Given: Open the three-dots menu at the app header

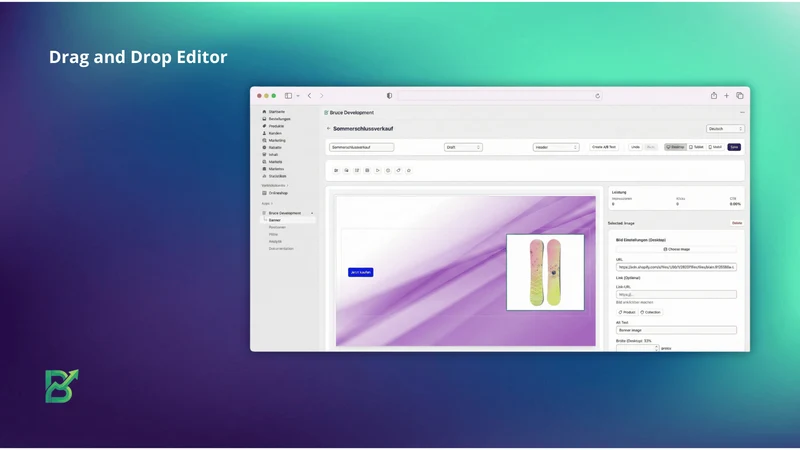Looking at the screenshot, I should pyautogui.click(x=742, y=113).
